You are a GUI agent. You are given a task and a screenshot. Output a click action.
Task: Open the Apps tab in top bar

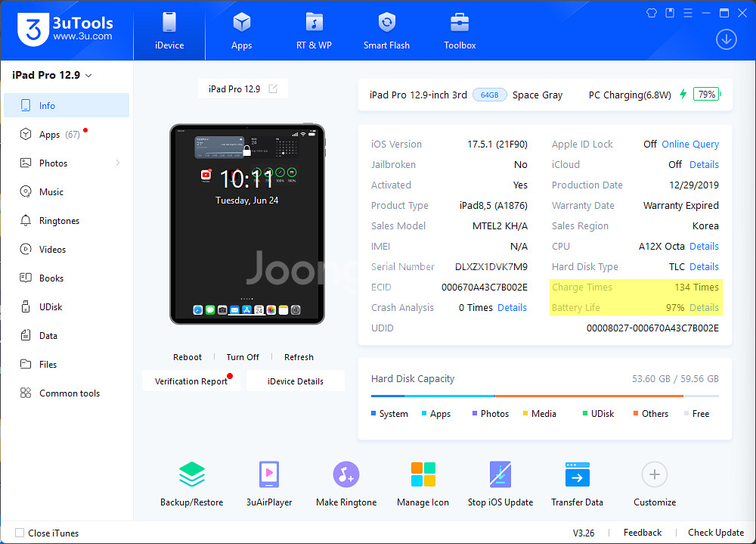pyautogui.click(x=242, y=30)
